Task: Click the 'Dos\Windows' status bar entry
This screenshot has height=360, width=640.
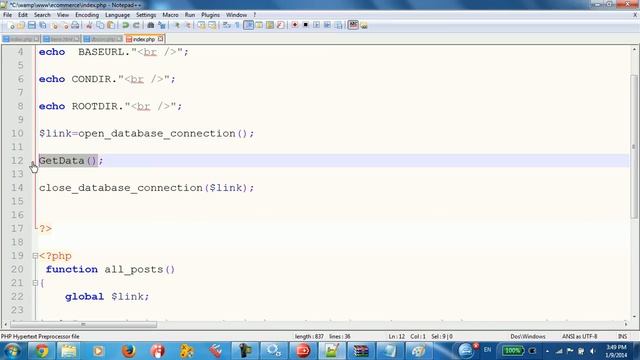Action: coord(528,336)
